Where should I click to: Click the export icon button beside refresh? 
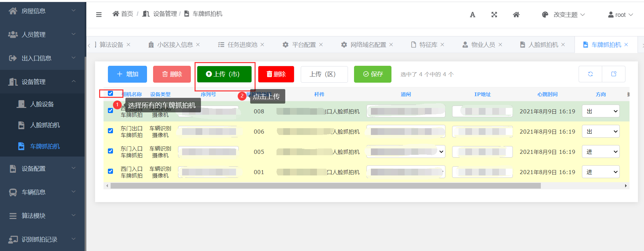614,74
